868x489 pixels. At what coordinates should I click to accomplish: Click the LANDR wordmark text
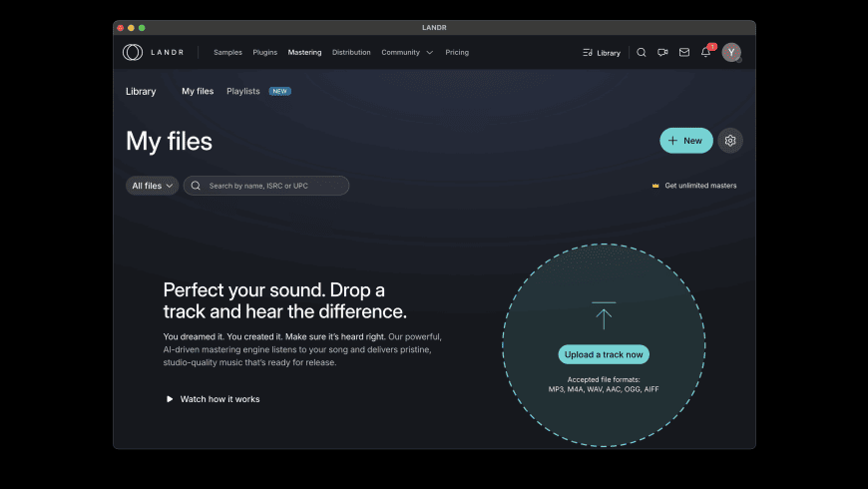coord(168,52)
